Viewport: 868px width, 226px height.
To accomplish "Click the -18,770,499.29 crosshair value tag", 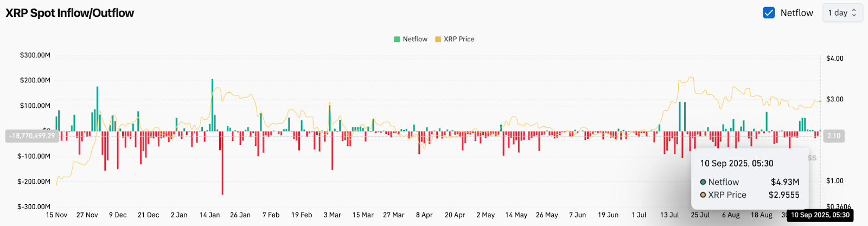I will (x=32, y=135).
